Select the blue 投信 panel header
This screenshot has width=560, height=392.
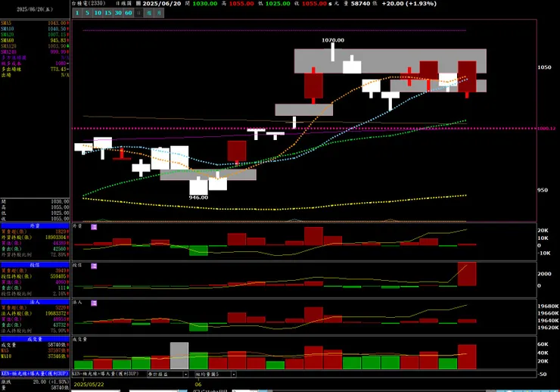click(x=35, y=265)
